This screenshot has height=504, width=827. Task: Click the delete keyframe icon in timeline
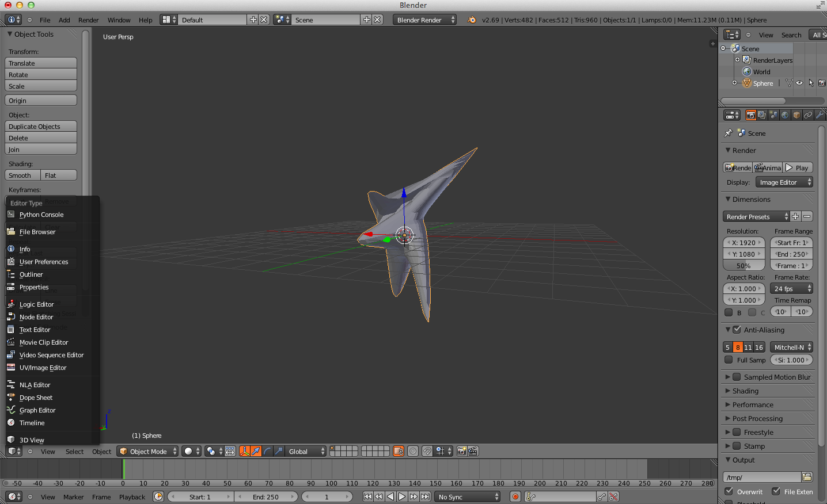click(x=614, y=497)
